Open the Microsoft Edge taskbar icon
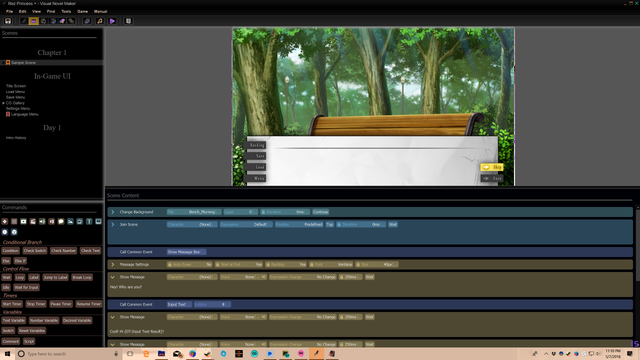 pyautogui.click(x=146, y=354)
